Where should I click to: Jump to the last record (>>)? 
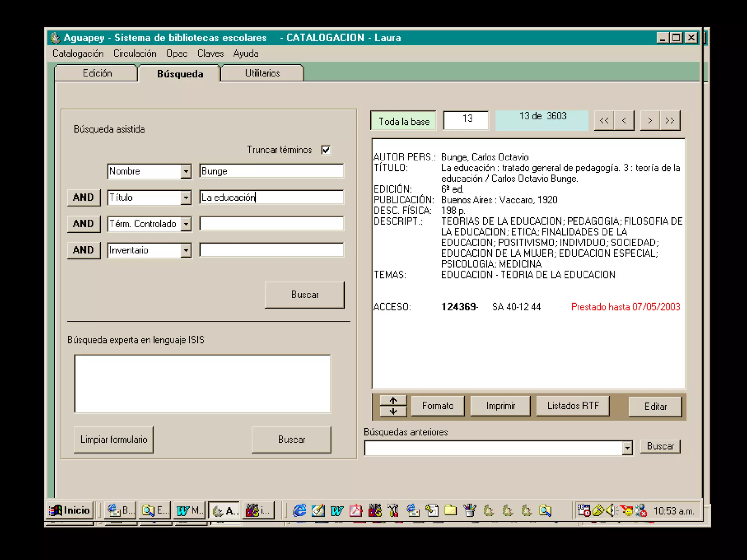(670, 121)
